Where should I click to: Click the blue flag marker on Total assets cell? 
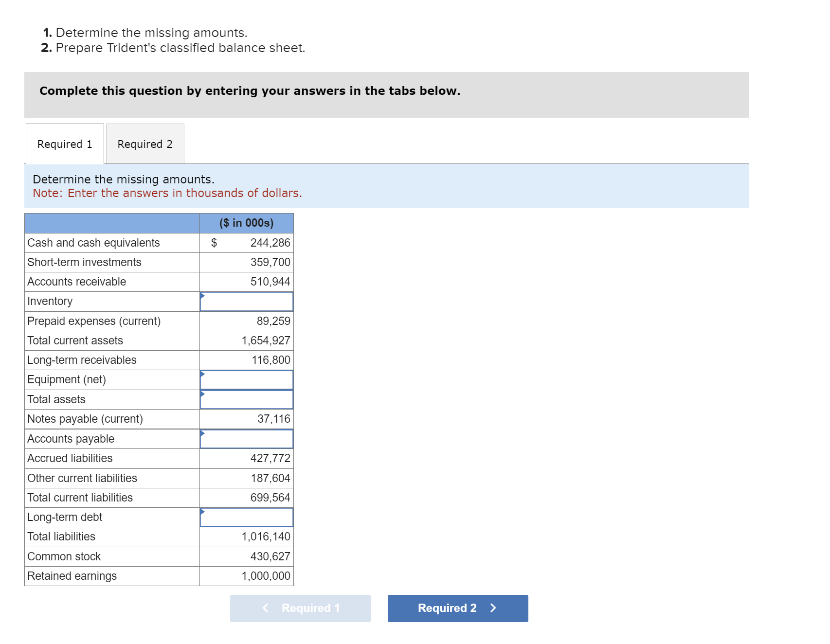coord(201,393)
